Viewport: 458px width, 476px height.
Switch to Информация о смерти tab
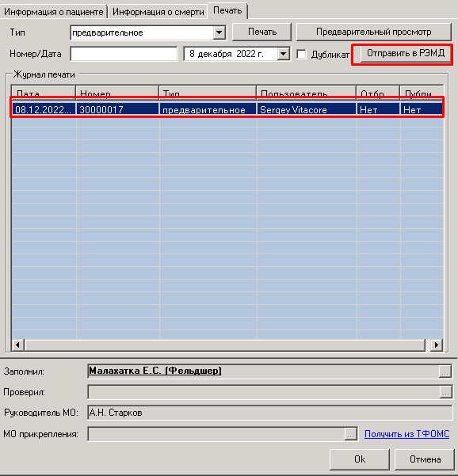point(158,12)
